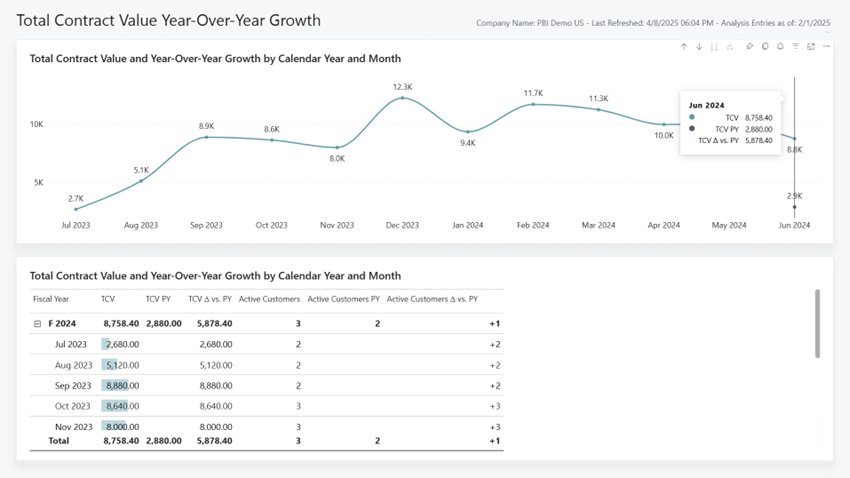Open chart in focus mode
The width and height of the screenshot is (850, 478).
pos(811,47)
